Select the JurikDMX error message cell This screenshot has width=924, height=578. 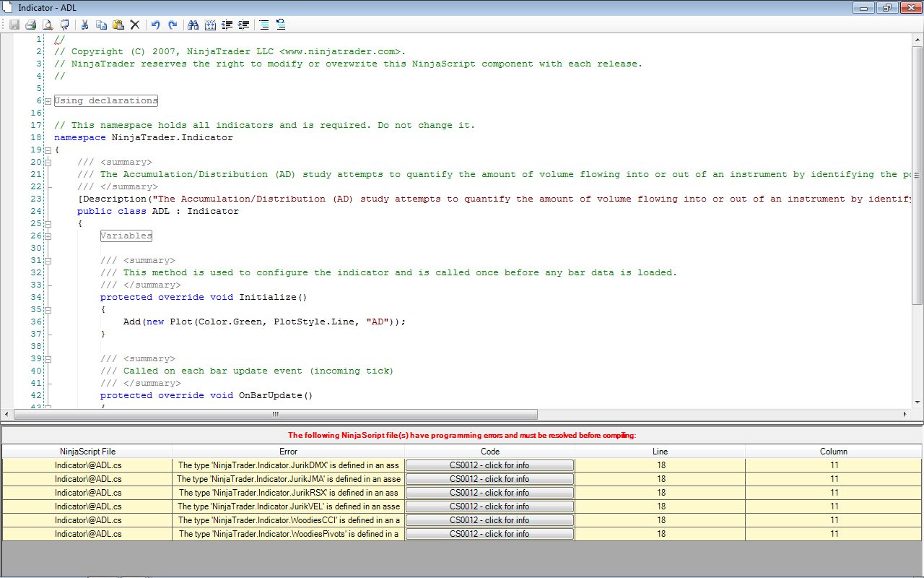pyautogui.click(x=288, y=465)
